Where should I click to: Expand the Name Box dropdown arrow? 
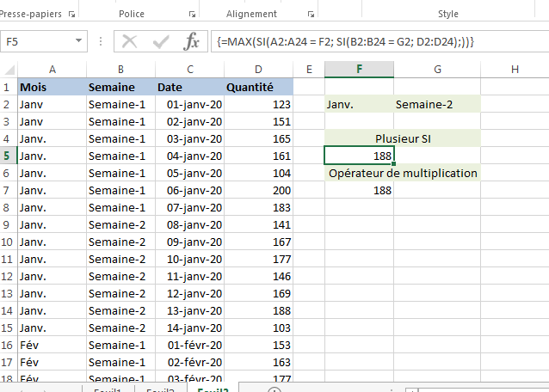(79, 41)
